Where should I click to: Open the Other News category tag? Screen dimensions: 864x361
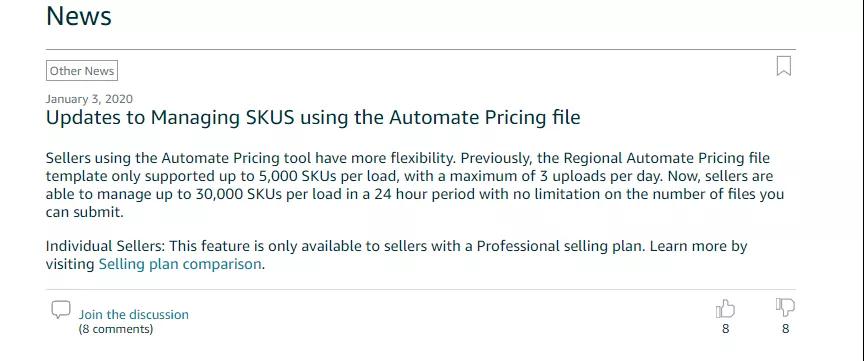(x=82, y=71)
